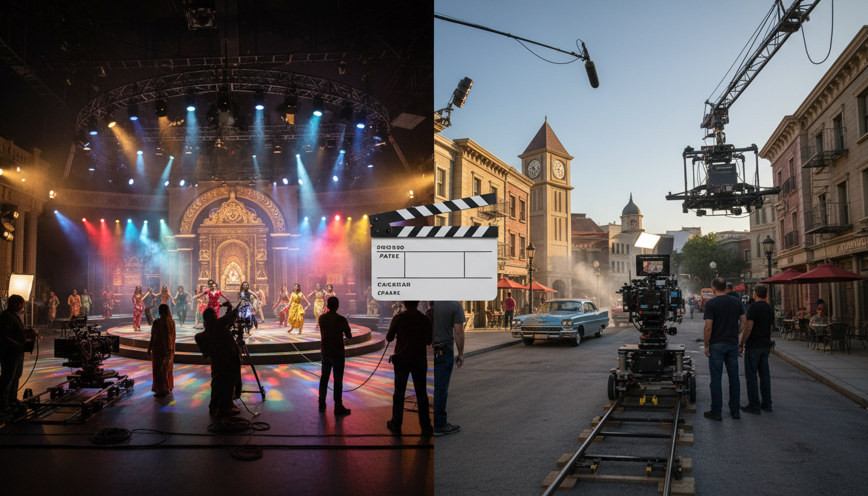
Task: Select the glowing softbox light beside the stage
Action: coord(21,286)
